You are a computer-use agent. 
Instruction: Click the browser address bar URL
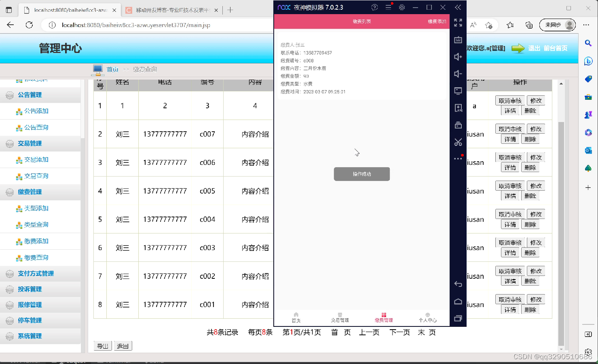click(136, 25)
